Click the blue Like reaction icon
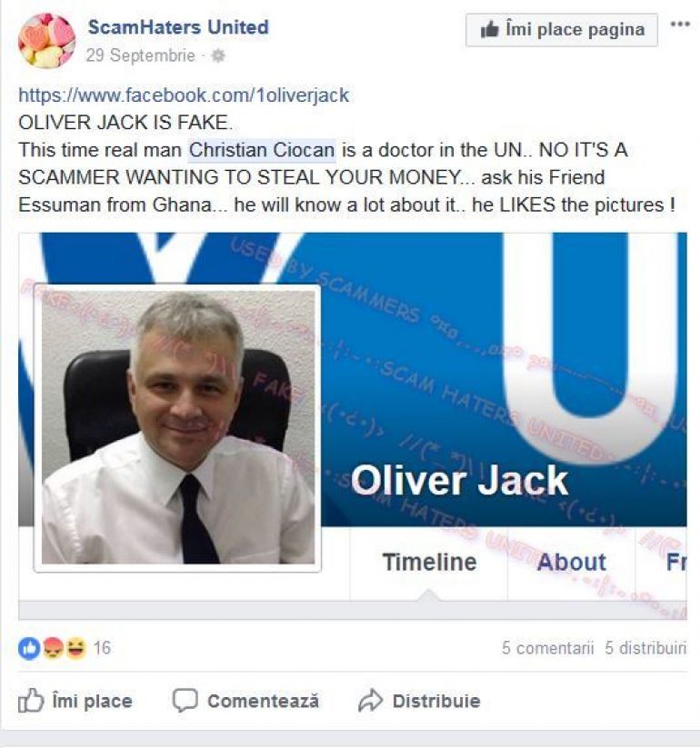The height and width of the screenshot is (748, 700). pos(29,648)
